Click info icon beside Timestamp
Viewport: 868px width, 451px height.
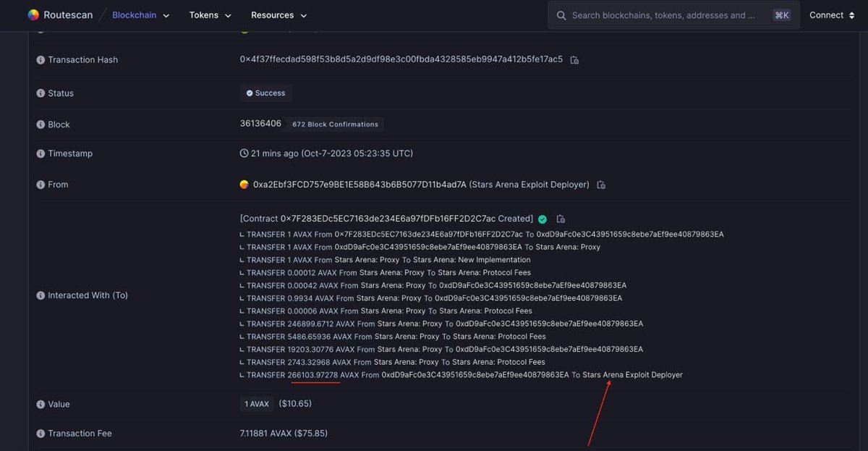41,153
